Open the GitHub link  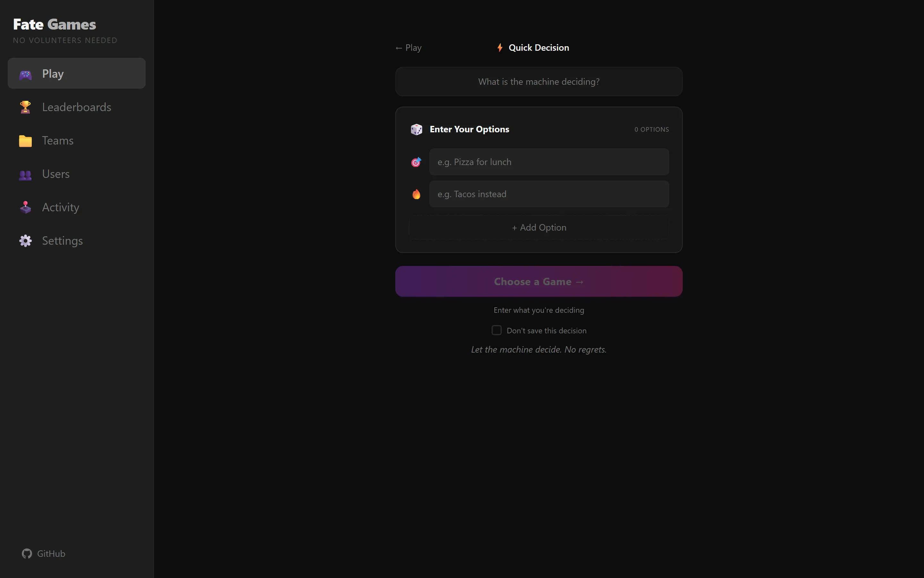(44, 554)
